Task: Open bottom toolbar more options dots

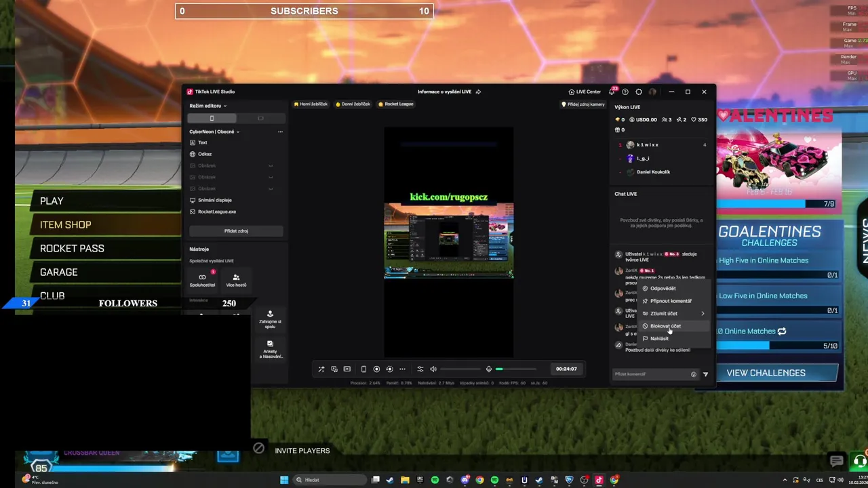Action: pyautogui.click(x=402, y=369)
